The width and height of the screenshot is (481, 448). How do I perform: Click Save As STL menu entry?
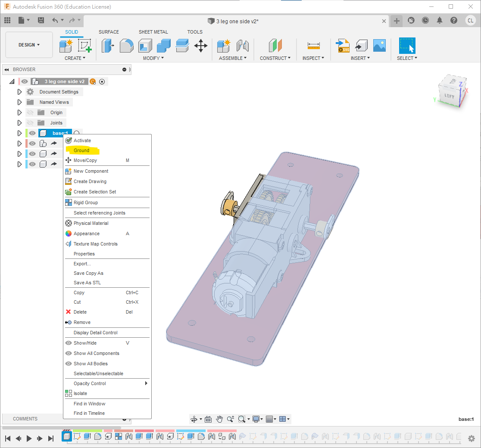(87, 283)
